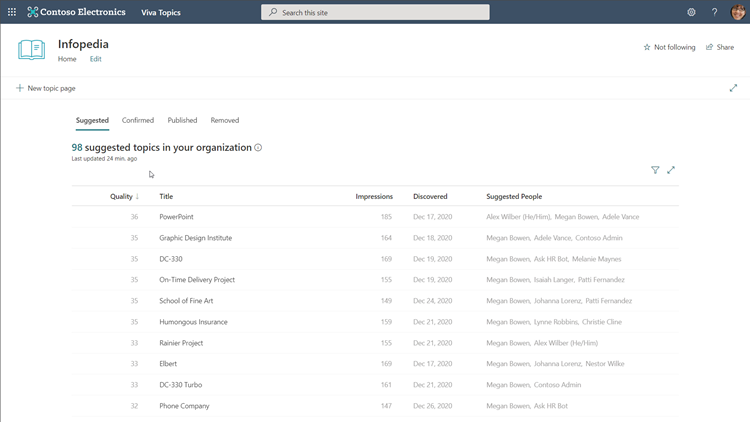This screenshot has width=750, height=422.
Task: Switch to the Published tab
Action: pos(182,120)
